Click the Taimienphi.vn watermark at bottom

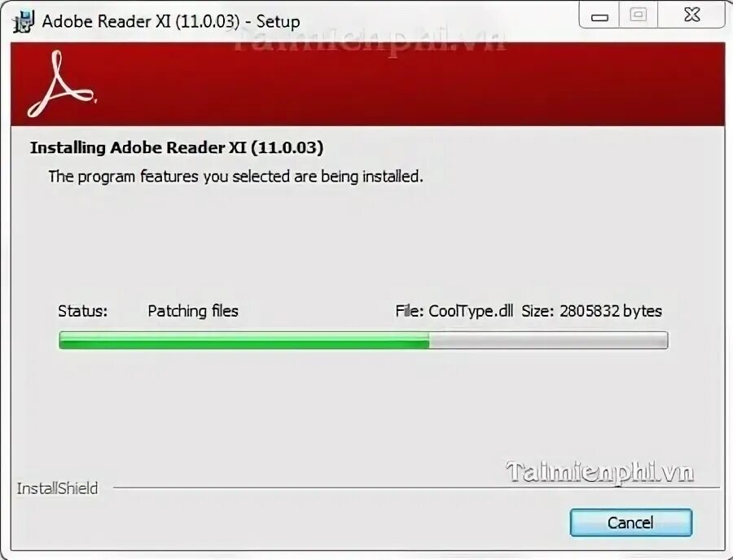pyautogui.click(x=599, y=472)
